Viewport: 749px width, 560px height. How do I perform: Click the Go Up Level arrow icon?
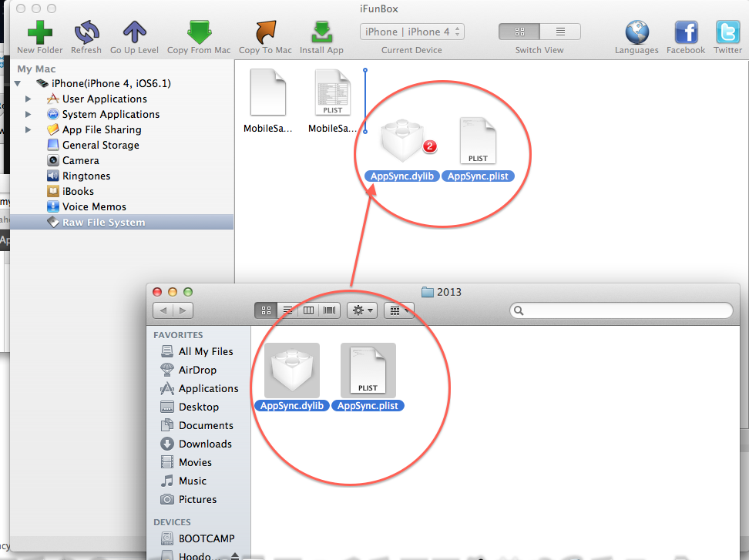tap(134, 32)
